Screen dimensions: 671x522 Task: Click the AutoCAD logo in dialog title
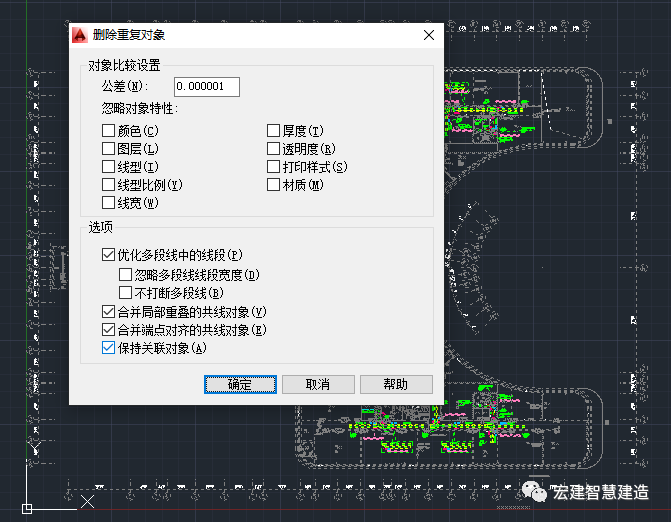coord(80,35)
